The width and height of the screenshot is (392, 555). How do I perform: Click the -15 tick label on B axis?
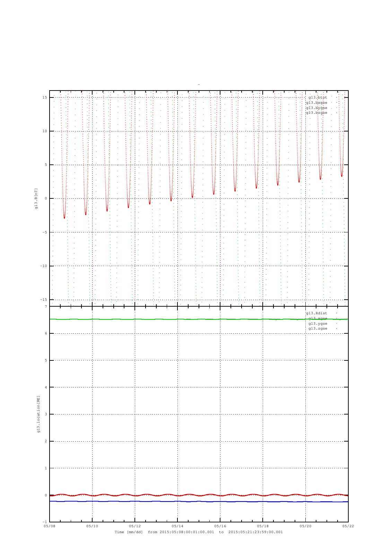pyautogui.click(x=43, y=300)
